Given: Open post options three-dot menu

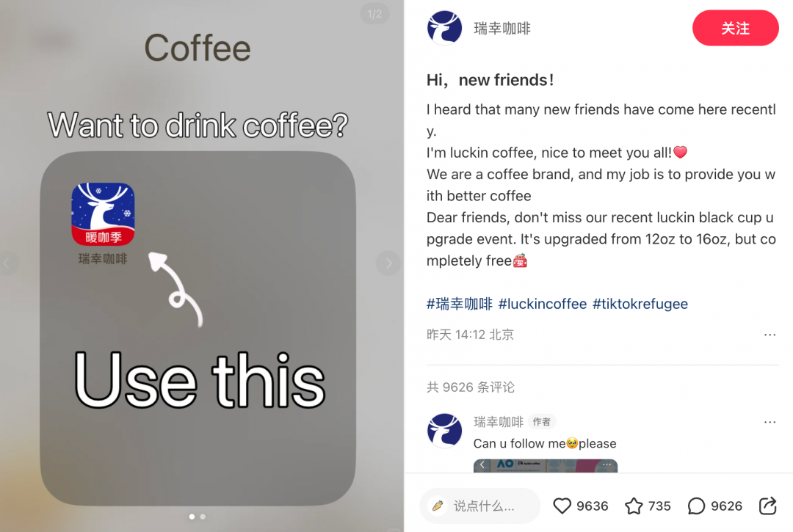Looking at the screenshot, I should (770, 335).
